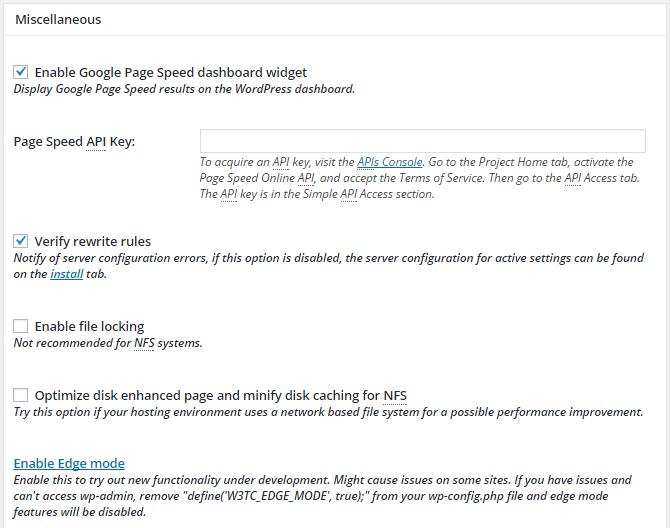Click NFS abbreviation in 'Not recommended for NFS systems'
The width and height of the screenshot is (670, 528).
pos(144,343)
